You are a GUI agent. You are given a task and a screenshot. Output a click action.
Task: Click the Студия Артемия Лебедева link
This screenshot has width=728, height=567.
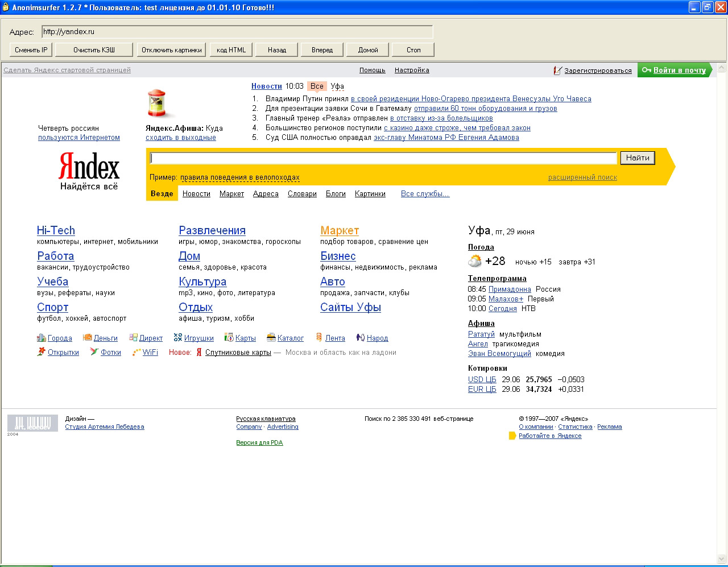pos(105,427)
